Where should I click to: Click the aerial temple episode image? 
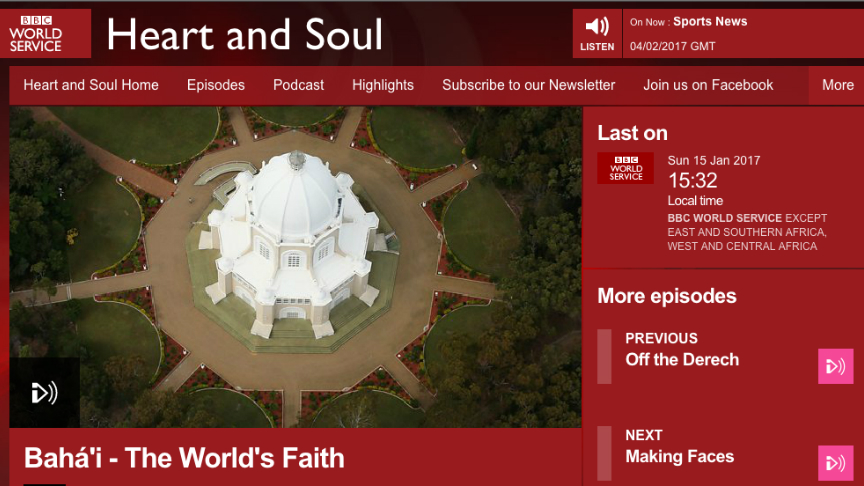click(295, 267)
